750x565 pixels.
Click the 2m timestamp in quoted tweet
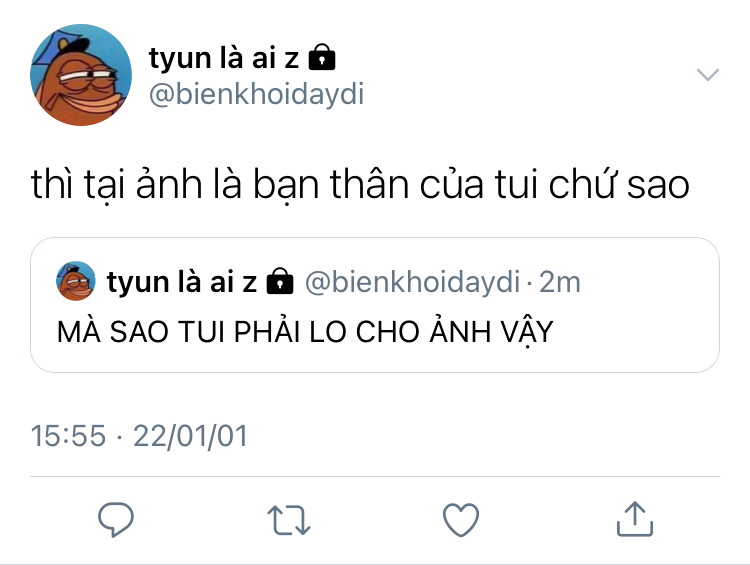[560, 282]
